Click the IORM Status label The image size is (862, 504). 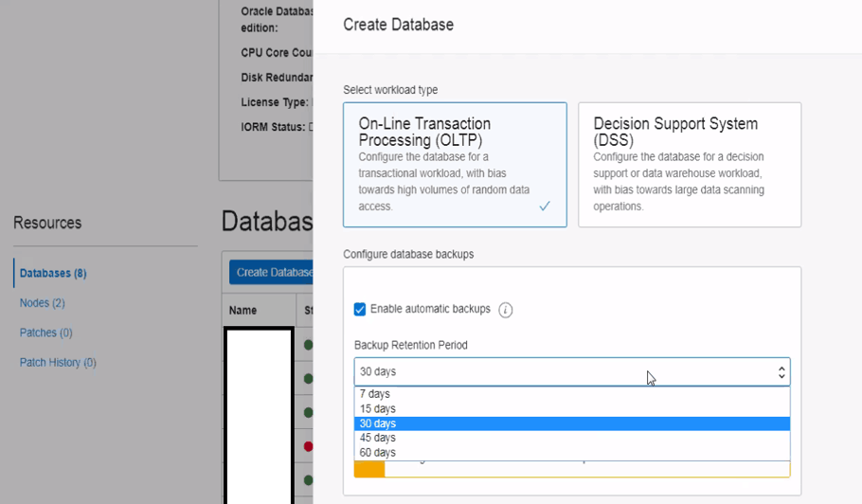[273, 127]
